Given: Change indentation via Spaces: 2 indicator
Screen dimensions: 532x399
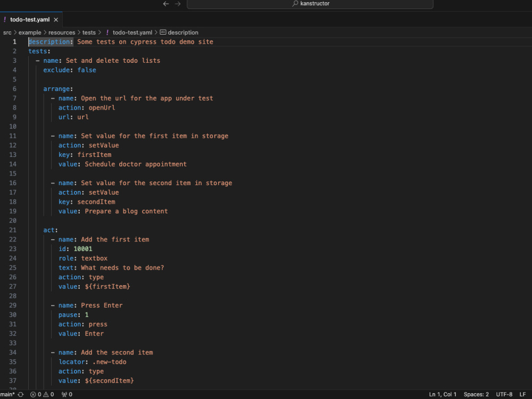Looking at the screenshot, I should (476, 394).
